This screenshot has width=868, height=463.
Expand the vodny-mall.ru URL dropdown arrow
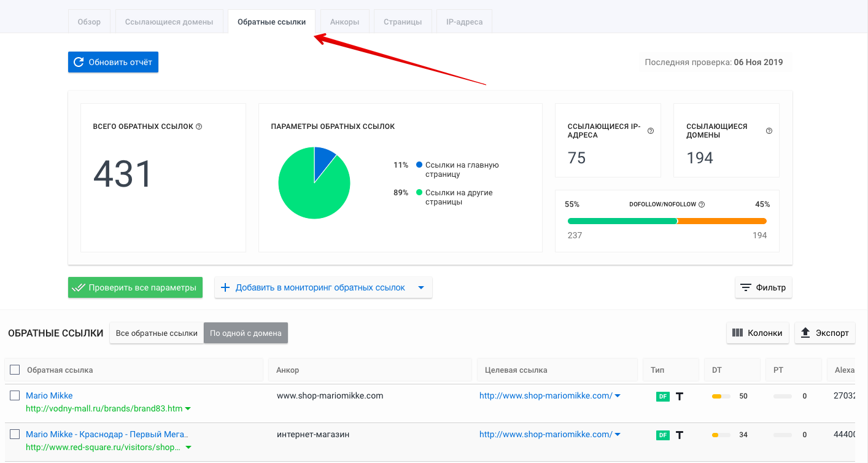[188, 409]
